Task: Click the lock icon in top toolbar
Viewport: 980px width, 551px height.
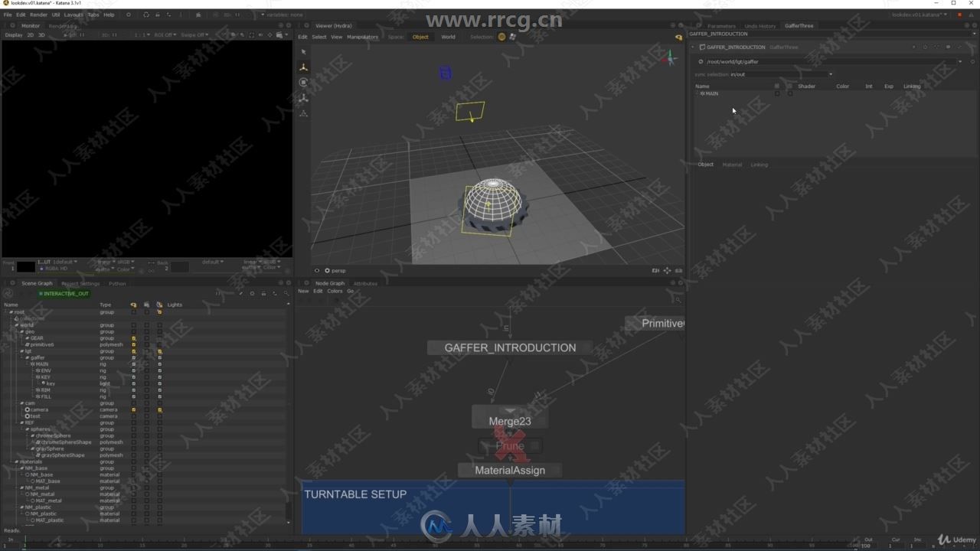Action: click(157, 15)
